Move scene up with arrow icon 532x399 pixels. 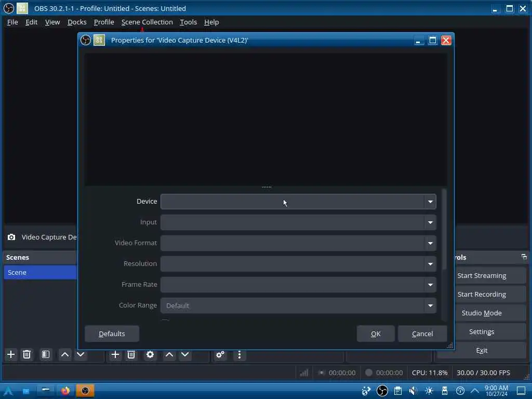[65, 355]
